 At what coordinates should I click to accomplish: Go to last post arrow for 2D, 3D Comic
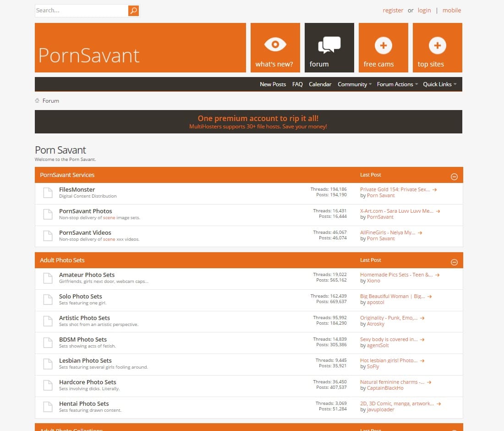point(438,404)
